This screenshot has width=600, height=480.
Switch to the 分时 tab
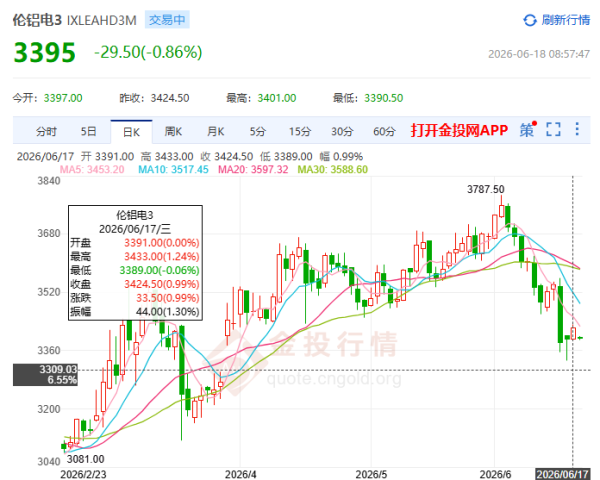coord(46,132)
